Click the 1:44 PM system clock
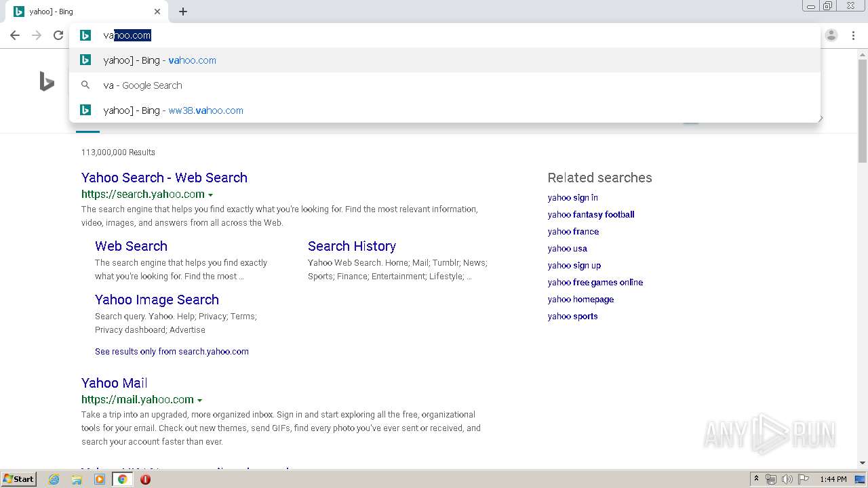The height and width of the screenshot is (488, 868). click(x=833, y=479)
